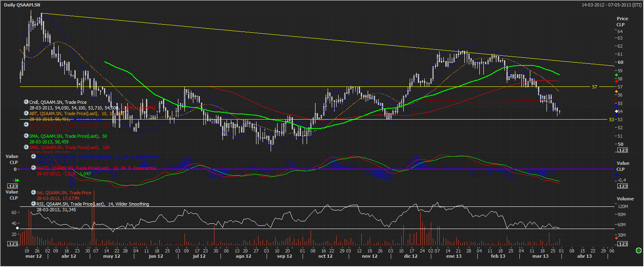644x267 pixels.
Task: Toggle the .123 box on right MACD axis
Action: point(622,186)
